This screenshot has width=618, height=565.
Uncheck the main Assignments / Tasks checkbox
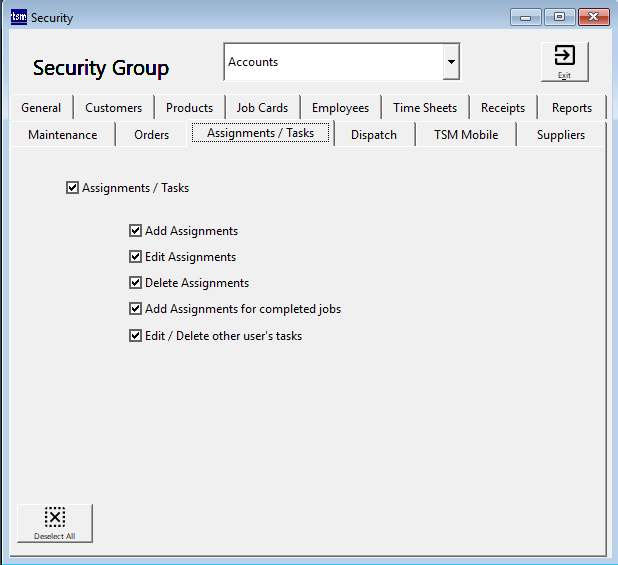(73, 188)
